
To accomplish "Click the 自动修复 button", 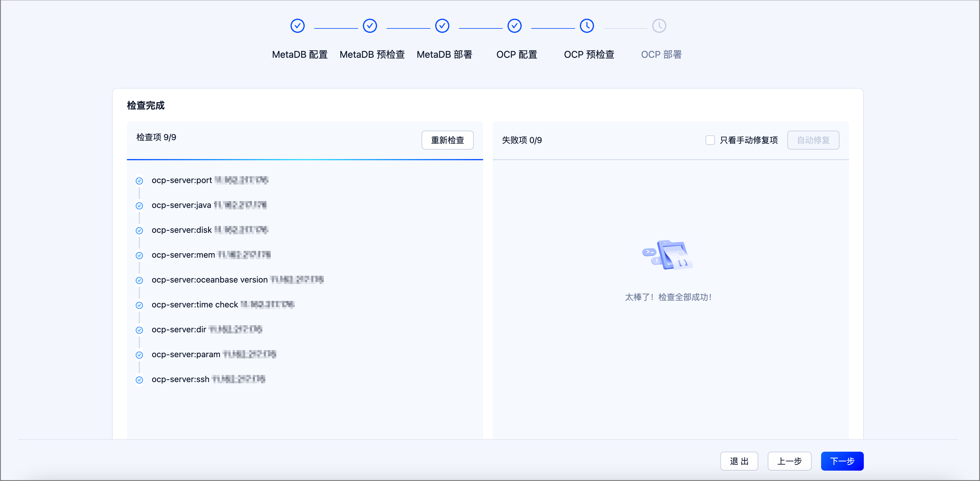I will tap(813, 140).
